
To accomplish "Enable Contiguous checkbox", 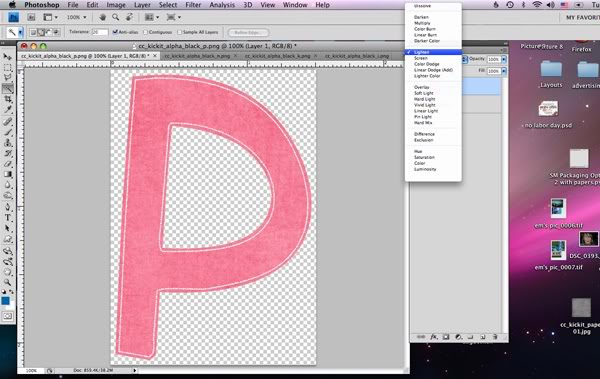I will [145, 32].
